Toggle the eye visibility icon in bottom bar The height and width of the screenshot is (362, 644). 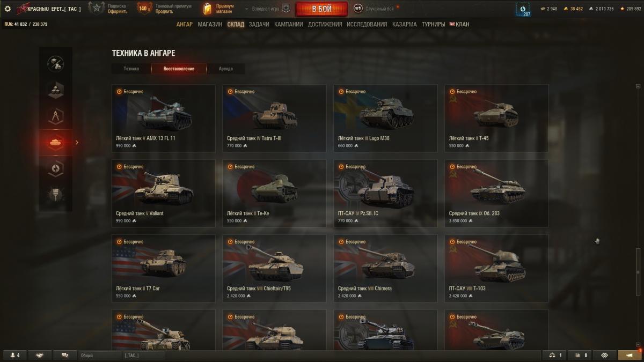pos(604,355)
